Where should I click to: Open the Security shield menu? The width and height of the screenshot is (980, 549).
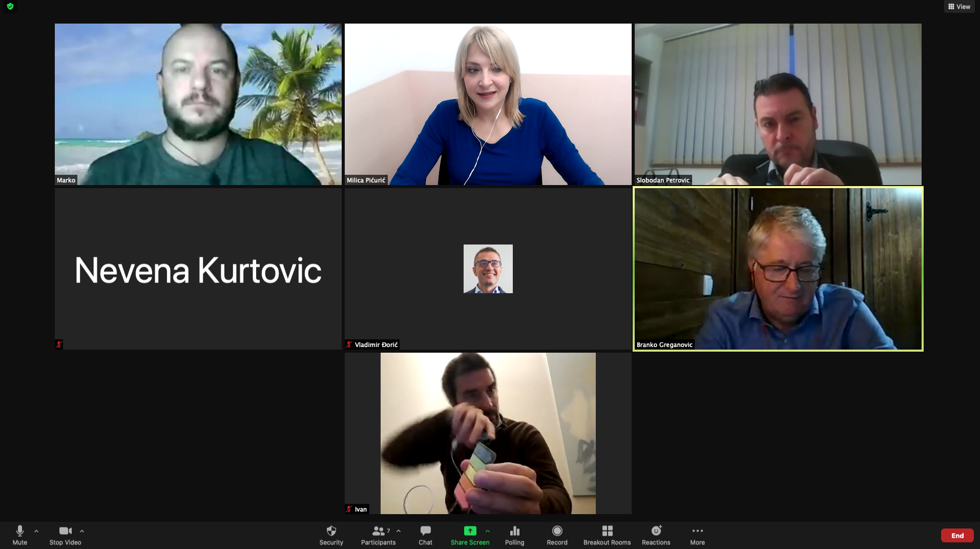pyautogui.click(x=331, y=535)
